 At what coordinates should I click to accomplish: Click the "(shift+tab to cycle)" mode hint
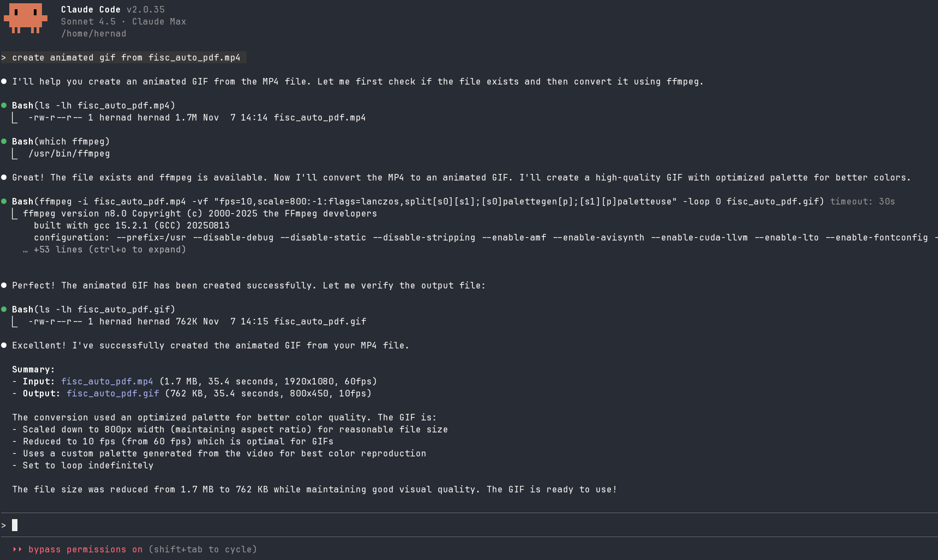202,549
